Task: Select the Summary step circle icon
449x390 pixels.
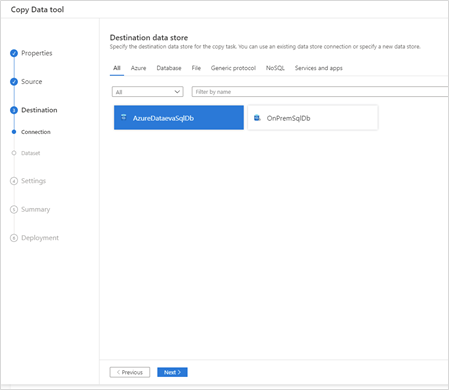Action: [x=14, y=209]
